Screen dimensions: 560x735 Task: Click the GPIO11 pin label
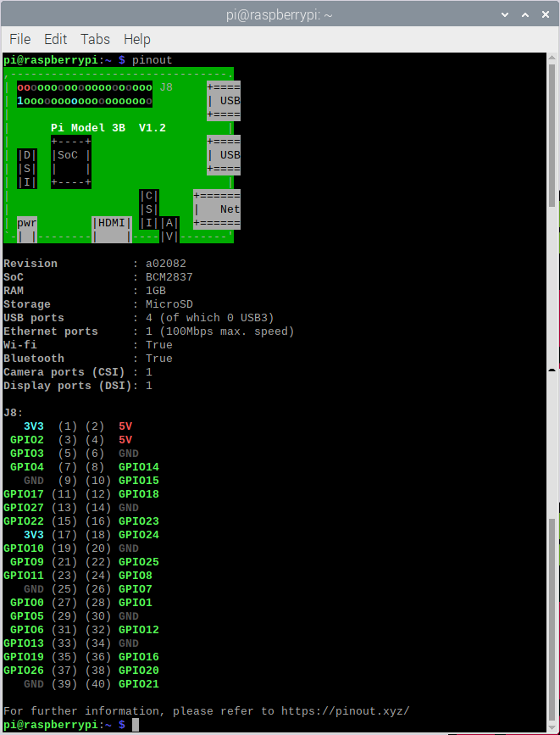point(24,576)
